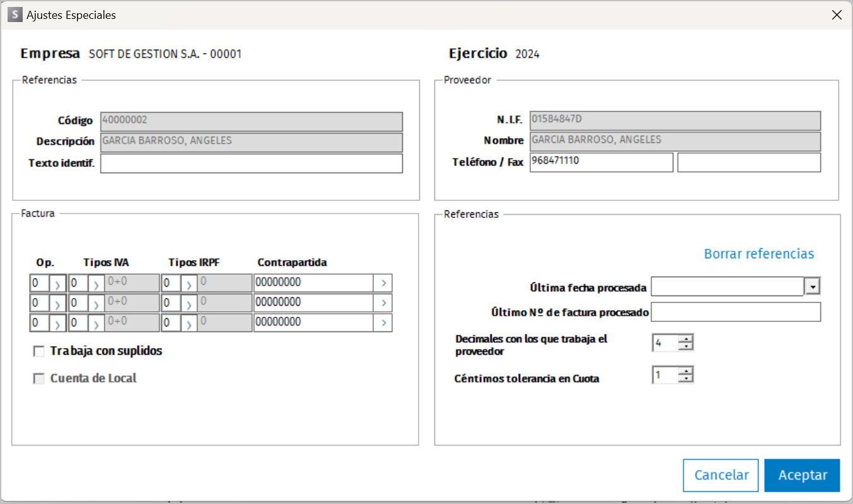Click the Nombre field GARCIA BARROSO, ANGELES

[675, 140]
